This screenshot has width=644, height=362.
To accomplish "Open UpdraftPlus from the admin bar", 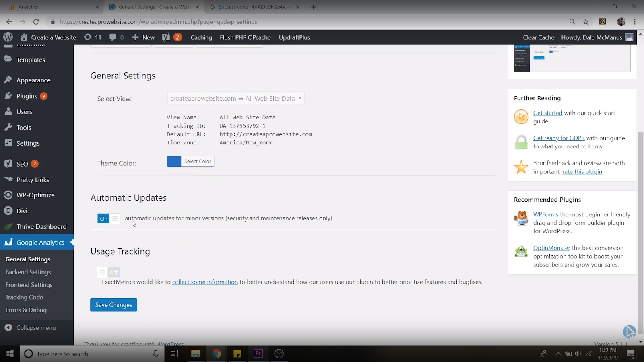I will [x=294, y=37].
